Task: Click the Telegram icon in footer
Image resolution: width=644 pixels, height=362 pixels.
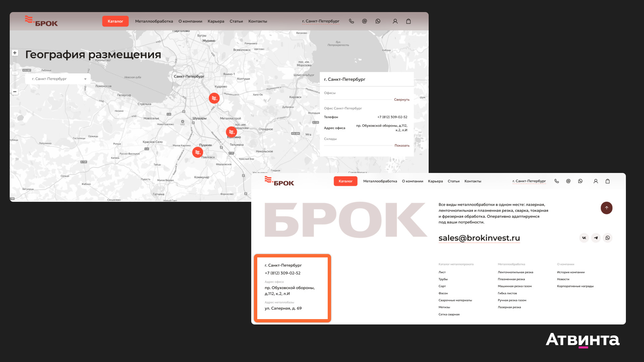Action: coord(596,238)
